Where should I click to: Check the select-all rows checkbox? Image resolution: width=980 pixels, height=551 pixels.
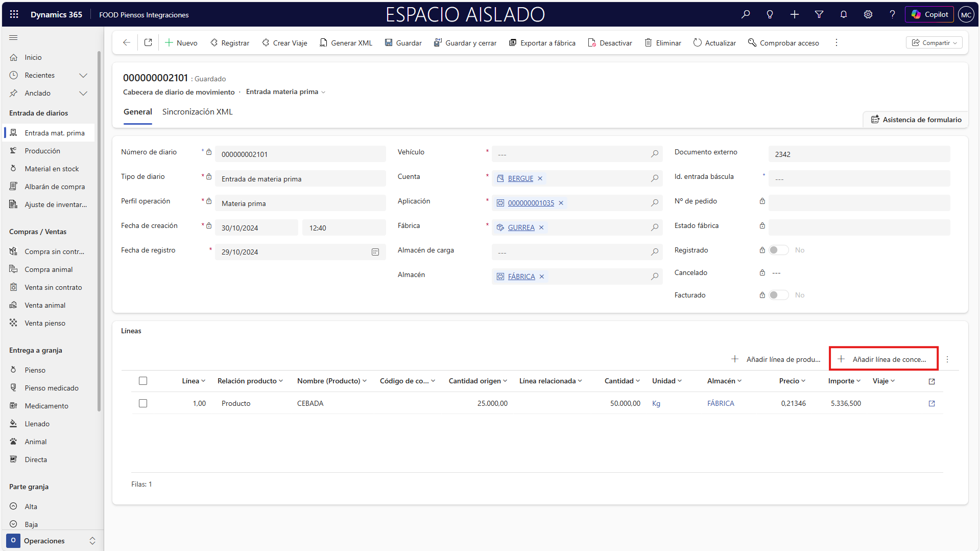[143, 381]
